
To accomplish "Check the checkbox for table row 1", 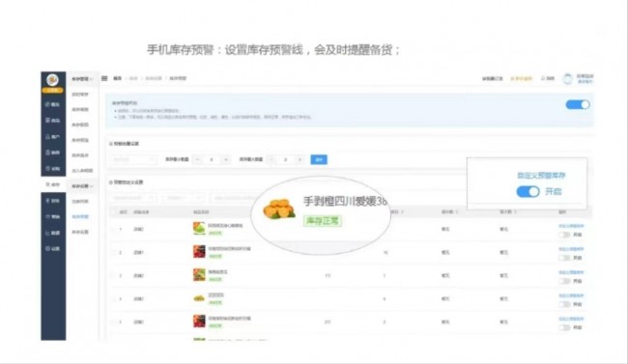I will pos(113,229).
